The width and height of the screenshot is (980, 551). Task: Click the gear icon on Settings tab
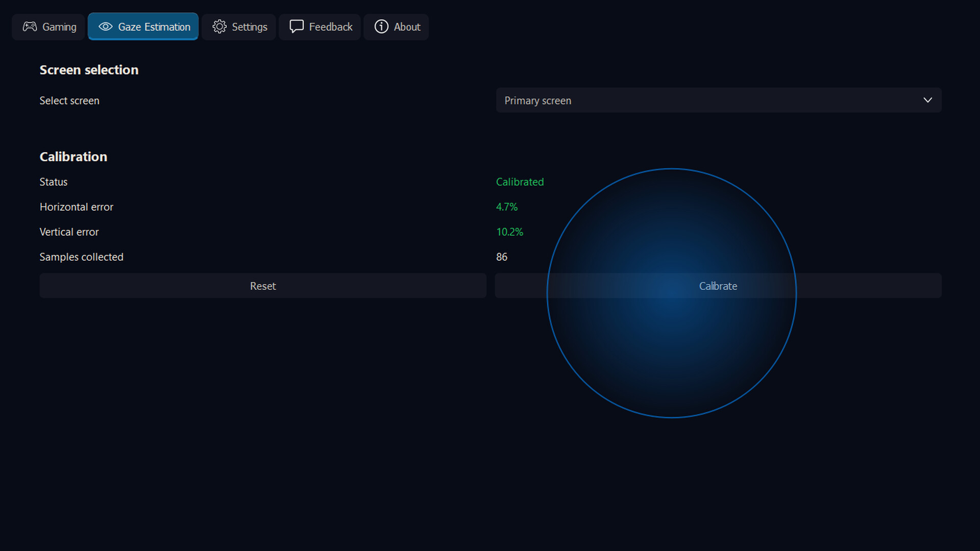coord(219,27)
